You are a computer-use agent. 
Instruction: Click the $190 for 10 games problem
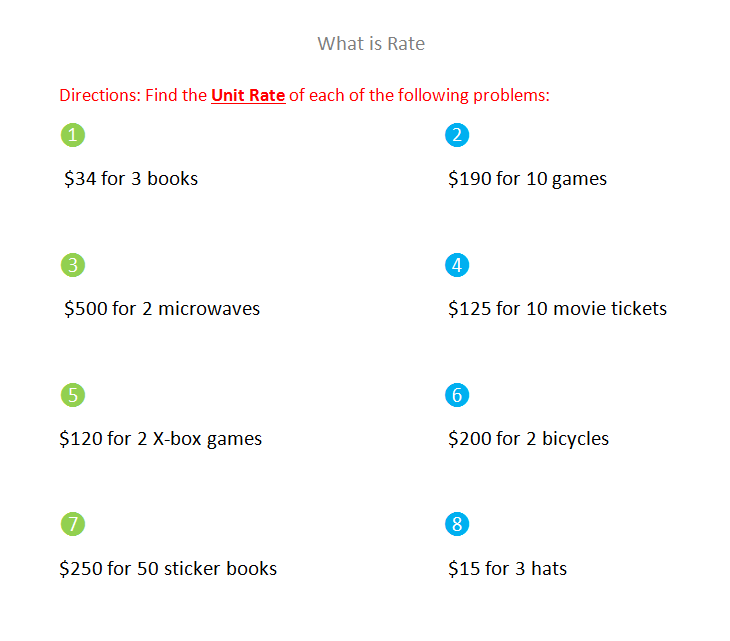point(527,179)
